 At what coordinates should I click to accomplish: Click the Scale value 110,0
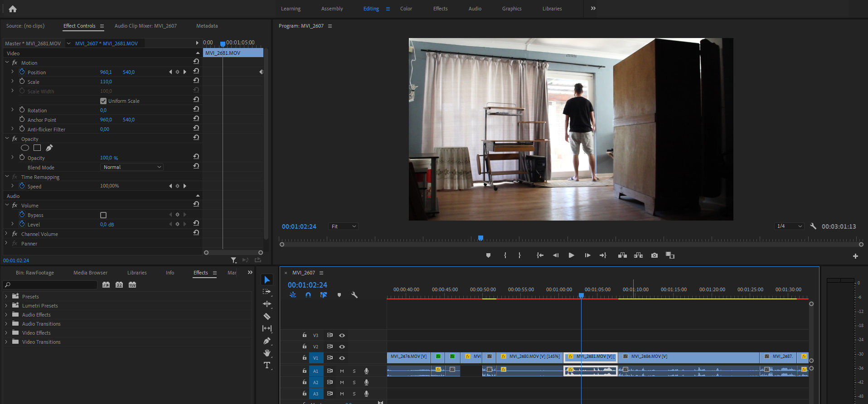106,82
